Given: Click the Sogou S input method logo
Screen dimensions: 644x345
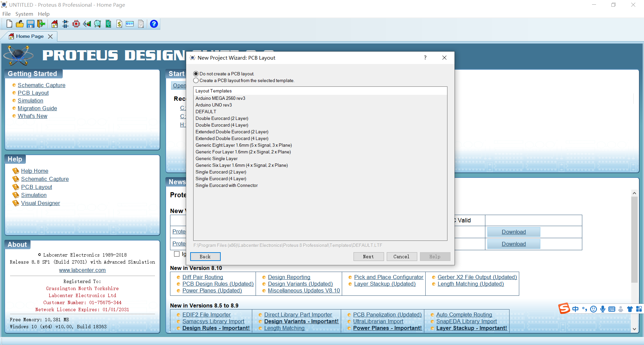Looking at the screenshot, I should pos(564,308).
